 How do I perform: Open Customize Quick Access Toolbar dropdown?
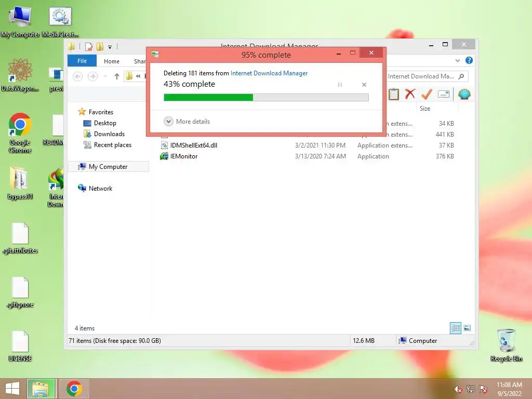pyautogui.click(x=110, y=47)
